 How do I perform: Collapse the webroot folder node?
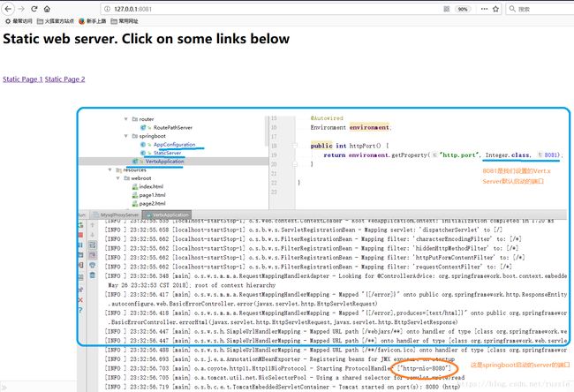[x=117, y=178]
